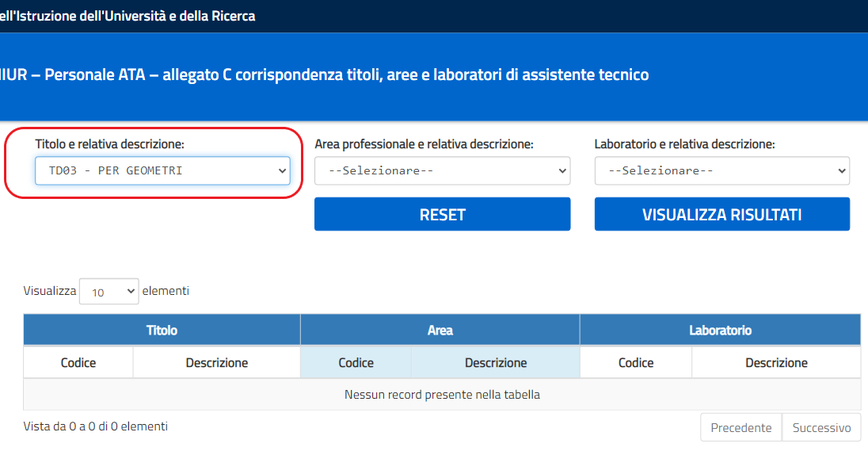Click the VISUALIZZA RISULTATI button
The image size is (868, 474).
tap(721, 214)
